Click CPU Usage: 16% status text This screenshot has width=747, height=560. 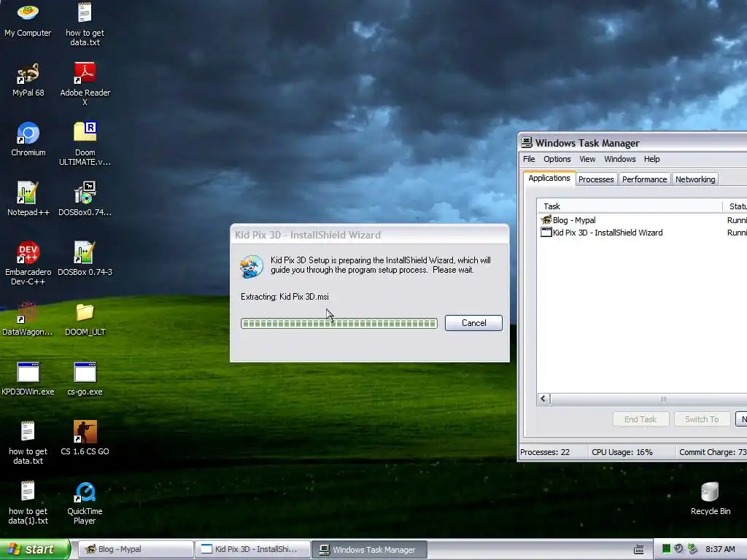[x=622, y=452]
